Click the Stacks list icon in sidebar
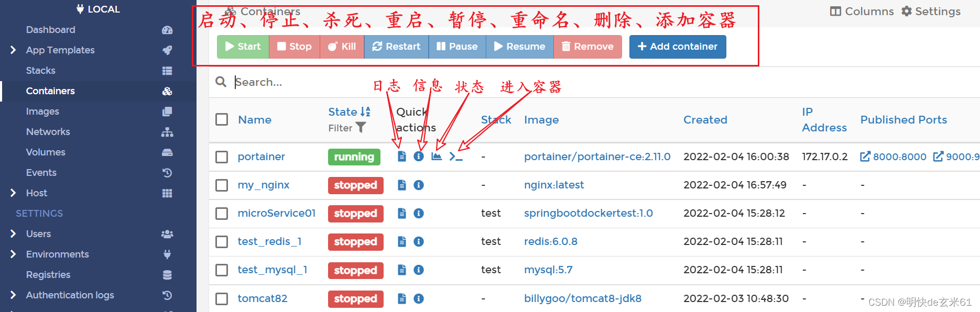This screenshot has height=312, width=980. (167, 71)
